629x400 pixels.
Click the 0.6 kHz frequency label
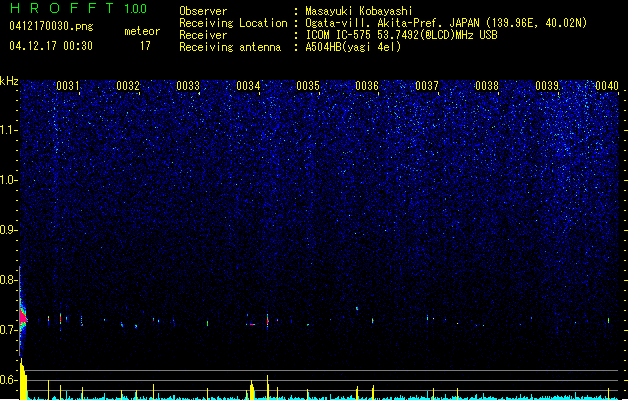pos(8,380)
